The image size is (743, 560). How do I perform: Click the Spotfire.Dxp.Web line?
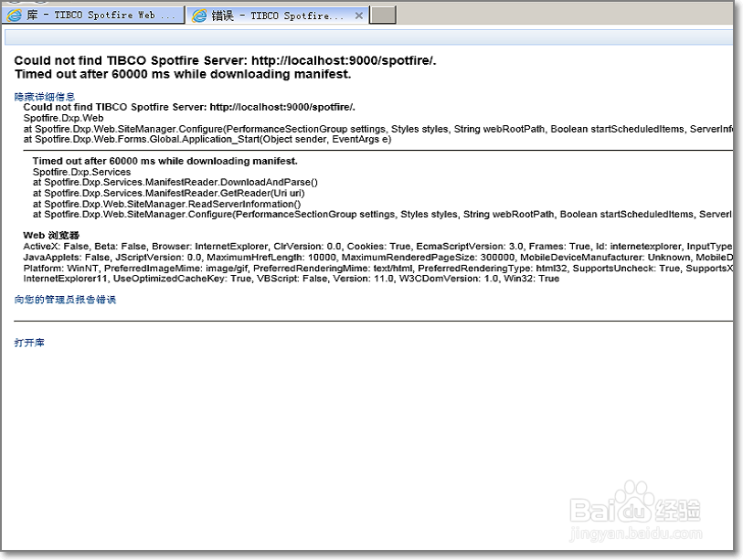63,118
